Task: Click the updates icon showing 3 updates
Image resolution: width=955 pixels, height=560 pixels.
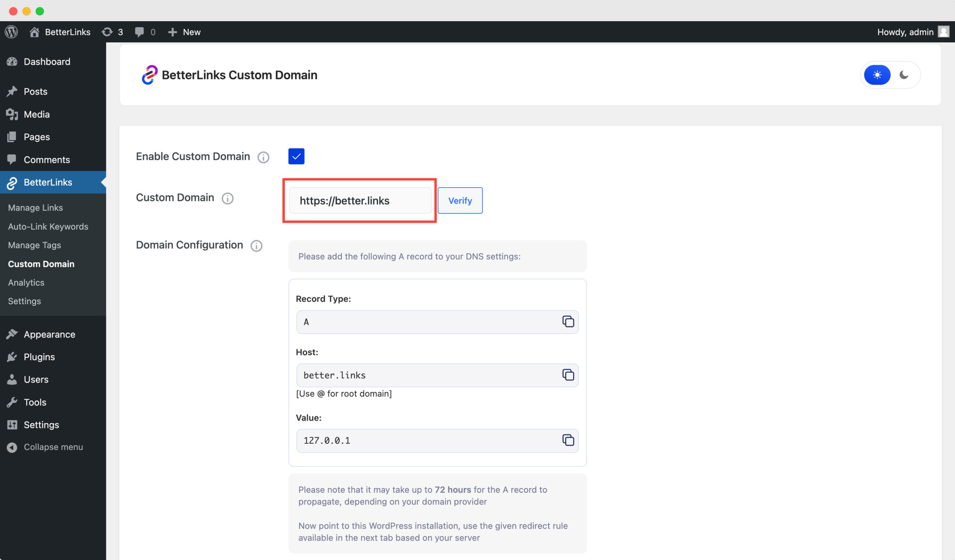Action: coord(112,32)
